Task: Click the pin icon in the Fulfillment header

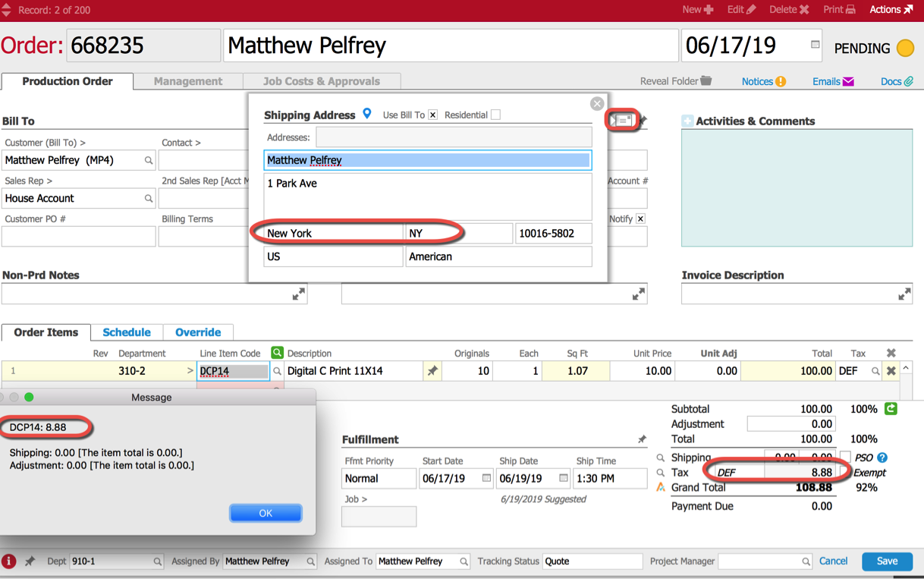Action: coord(642,439)
